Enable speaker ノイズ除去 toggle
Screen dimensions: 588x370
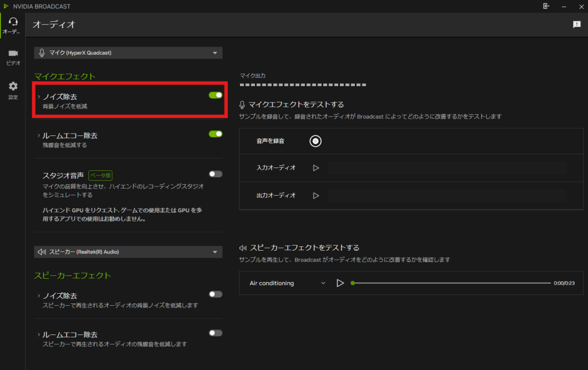[216, 294]
